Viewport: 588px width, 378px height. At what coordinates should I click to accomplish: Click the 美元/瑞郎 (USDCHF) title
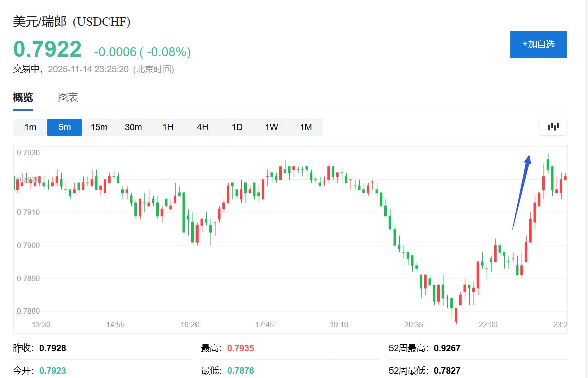pos(71,22)
